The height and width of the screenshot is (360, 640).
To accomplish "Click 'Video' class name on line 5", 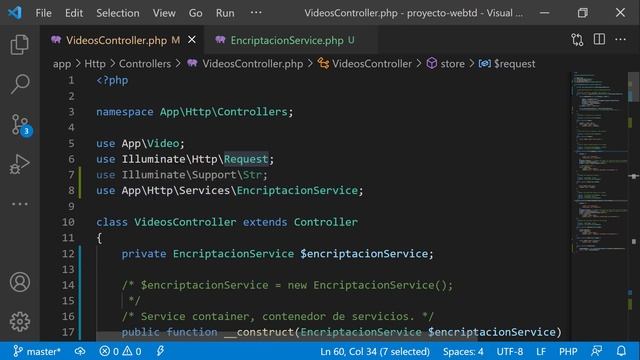I will tap(163, 143).
